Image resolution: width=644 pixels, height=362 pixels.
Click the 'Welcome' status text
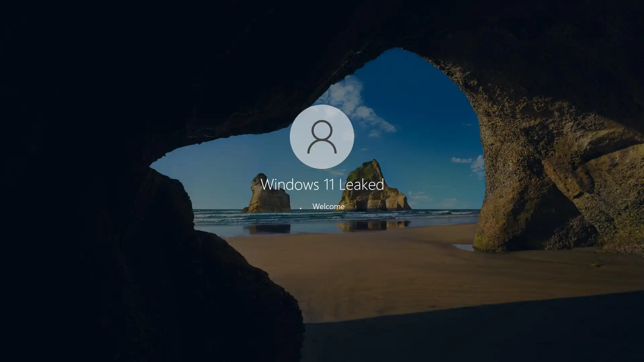click(328, 206)
